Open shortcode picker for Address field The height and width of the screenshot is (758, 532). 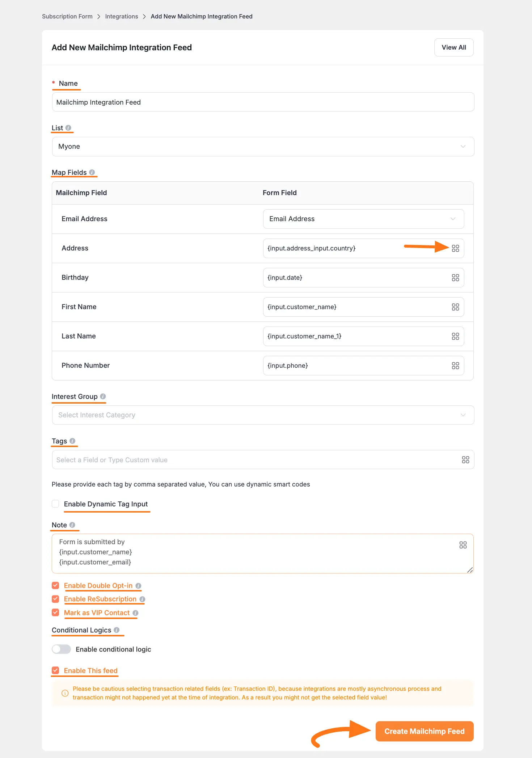coord(455,248)
